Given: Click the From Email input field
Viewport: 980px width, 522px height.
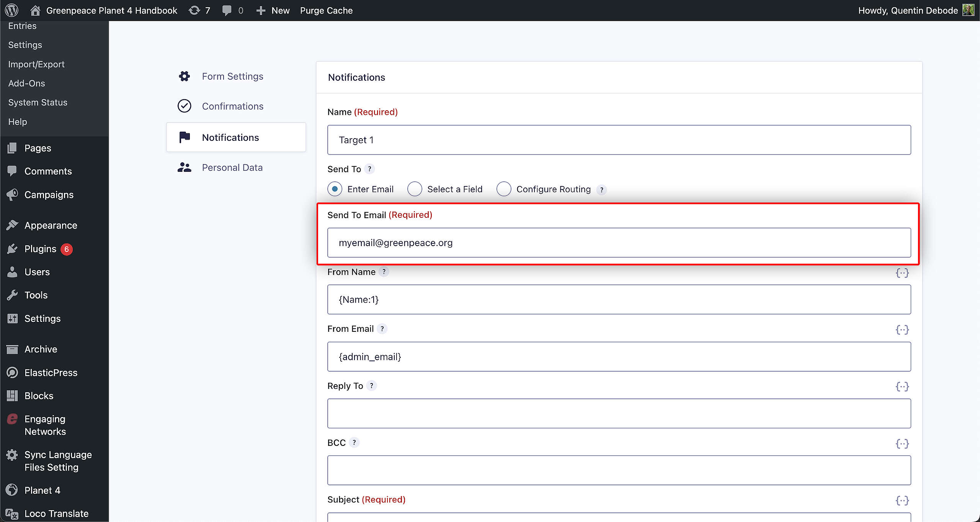Looking at the screenshot, I should [x=619, y=356].
